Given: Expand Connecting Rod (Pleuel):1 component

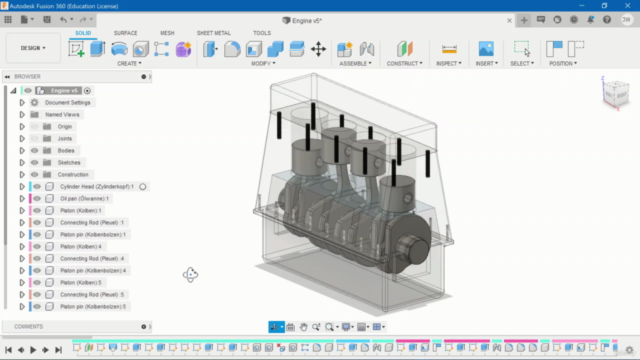Looking at the screenshot, I should click(22, 222).
